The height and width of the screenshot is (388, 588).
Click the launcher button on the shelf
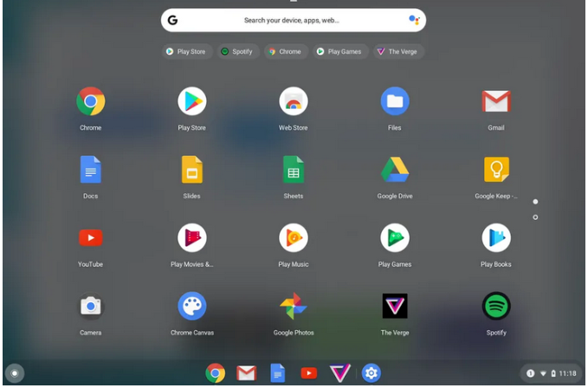click(x=15, y=373)
